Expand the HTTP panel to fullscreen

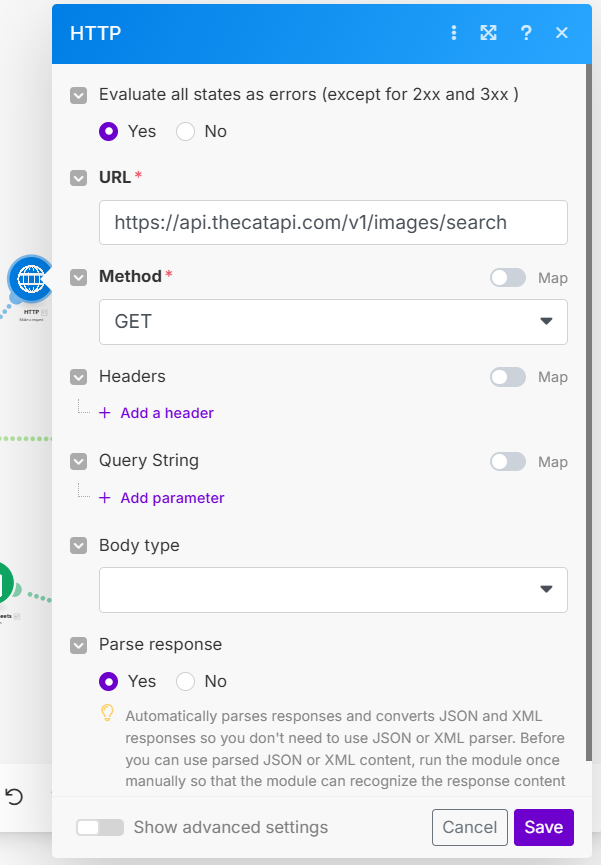[x=488, y=33]
